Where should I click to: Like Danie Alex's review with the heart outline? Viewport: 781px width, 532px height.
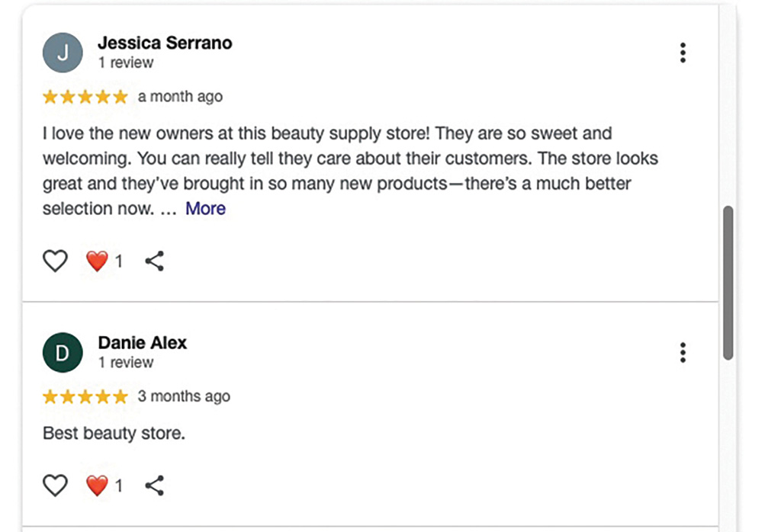coord(55,486)
